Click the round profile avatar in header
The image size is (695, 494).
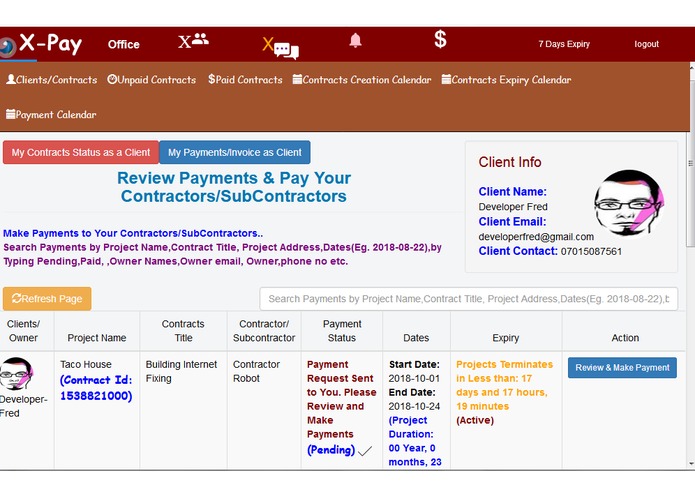[x=8, y=47]
